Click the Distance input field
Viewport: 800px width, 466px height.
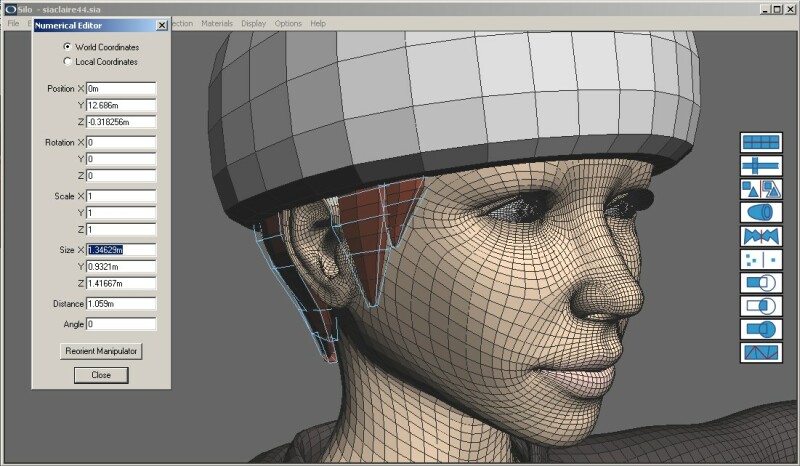[121, 303]
